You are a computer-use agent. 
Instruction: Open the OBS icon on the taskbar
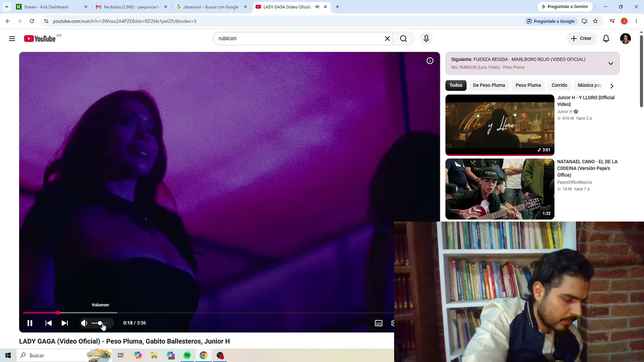(x=220, y=355)
